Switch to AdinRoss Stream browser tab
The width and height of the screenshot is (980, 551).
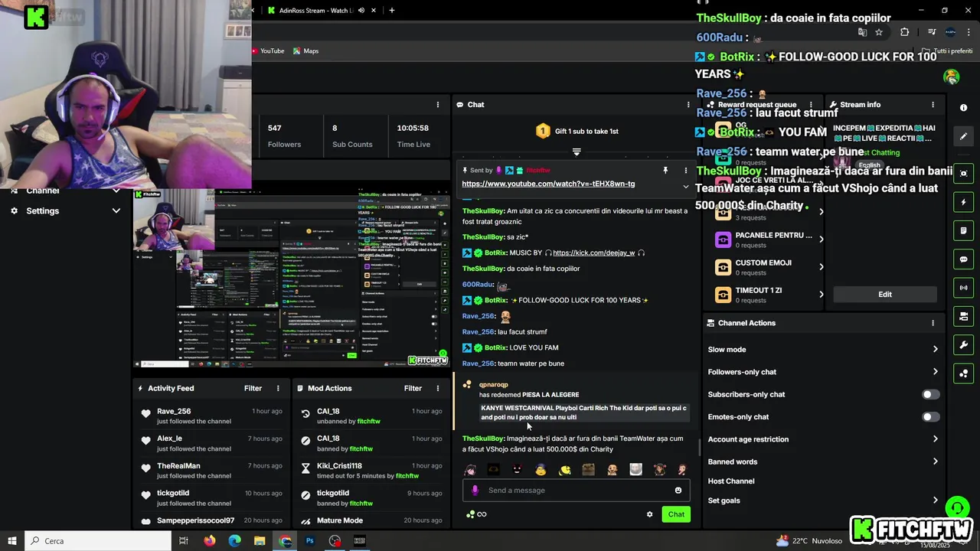[315, 11]
